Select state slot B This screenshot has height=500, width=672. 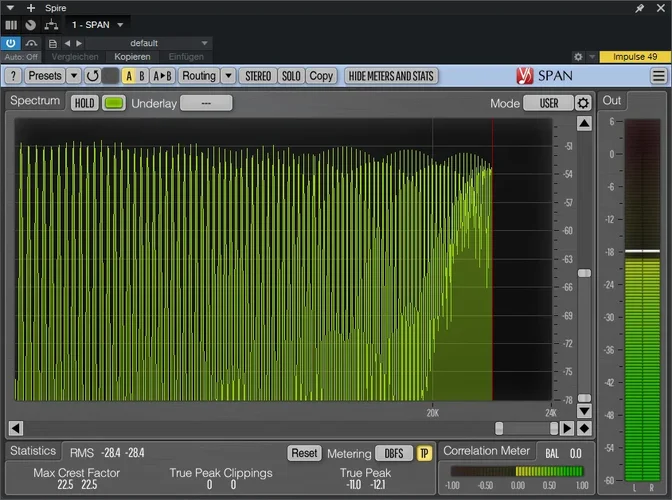tap(142, 76)
